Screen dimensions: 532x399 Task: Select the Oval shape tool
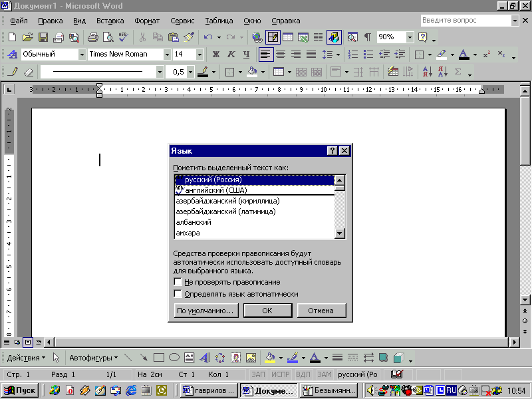[x=174, y=358]
